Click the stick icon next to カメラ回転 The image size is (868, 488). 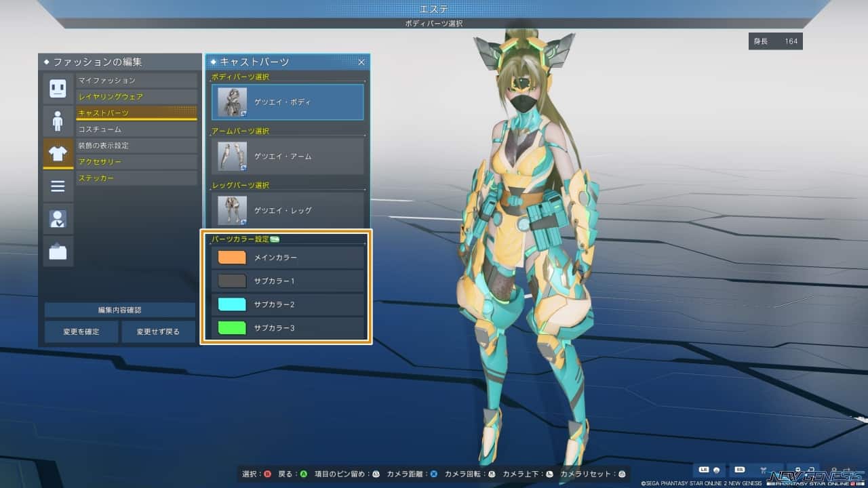pyautogui.click(x=492, y=474)
